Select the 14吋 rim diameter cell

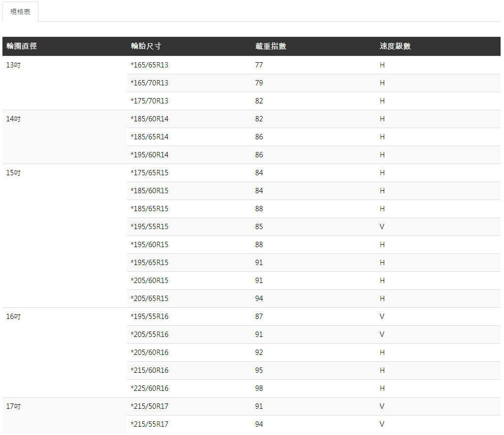tap(13, 119)
